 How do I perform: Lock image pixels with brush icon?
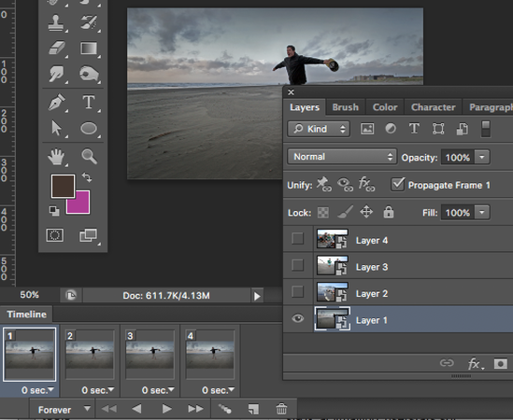(x=345, y=212)
